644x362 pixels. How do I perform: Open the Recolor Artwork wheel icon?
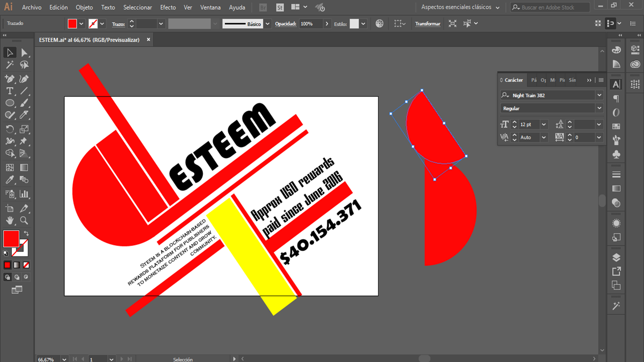click(379, 24)
